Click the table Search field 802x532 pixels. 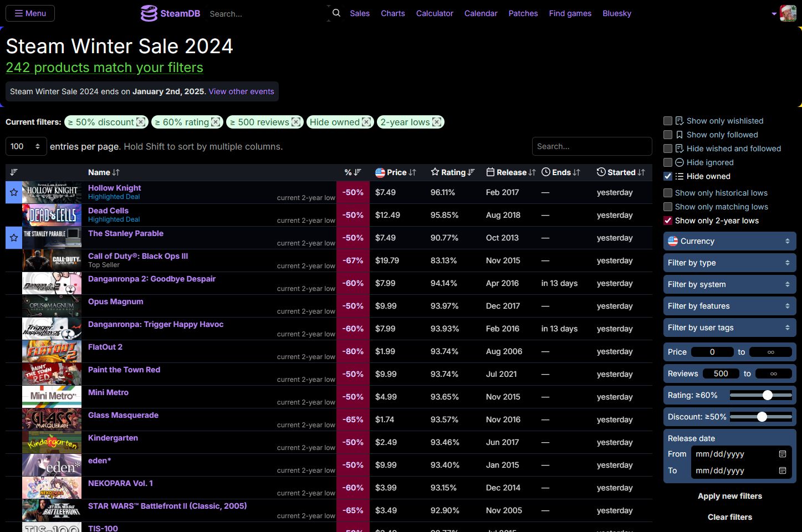pyautogui.click(x=592, y=146)
